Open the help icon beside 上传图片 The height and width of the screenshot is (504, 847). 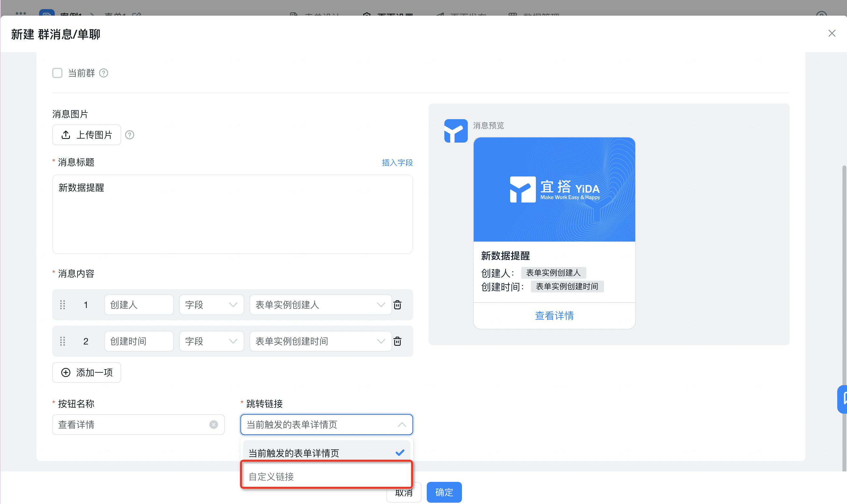coord(129,135)
